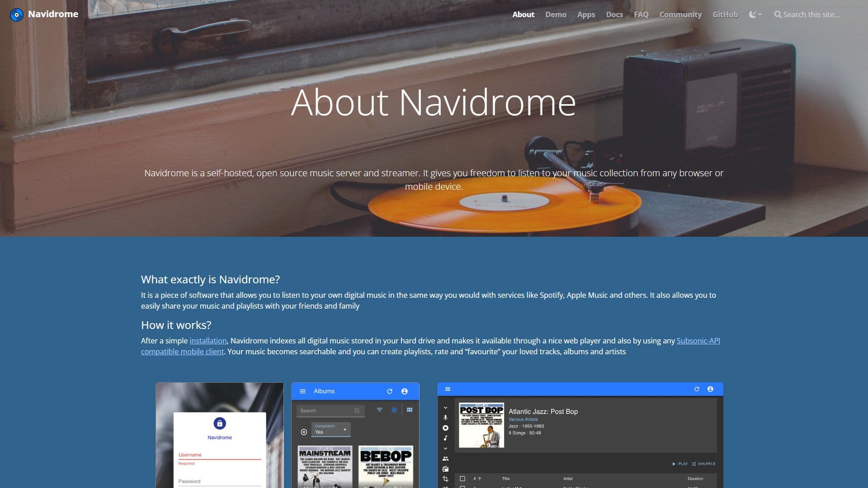Click the Duration column header
Viewport: 868px width, 488px height.
coord(695,479)
